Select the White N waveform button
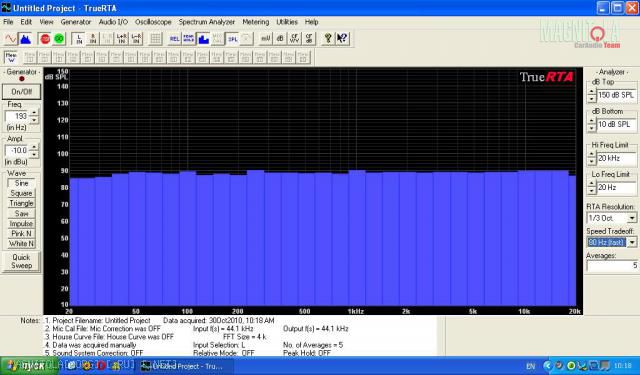This screenshot has height=375, width=640. point(21,244)
